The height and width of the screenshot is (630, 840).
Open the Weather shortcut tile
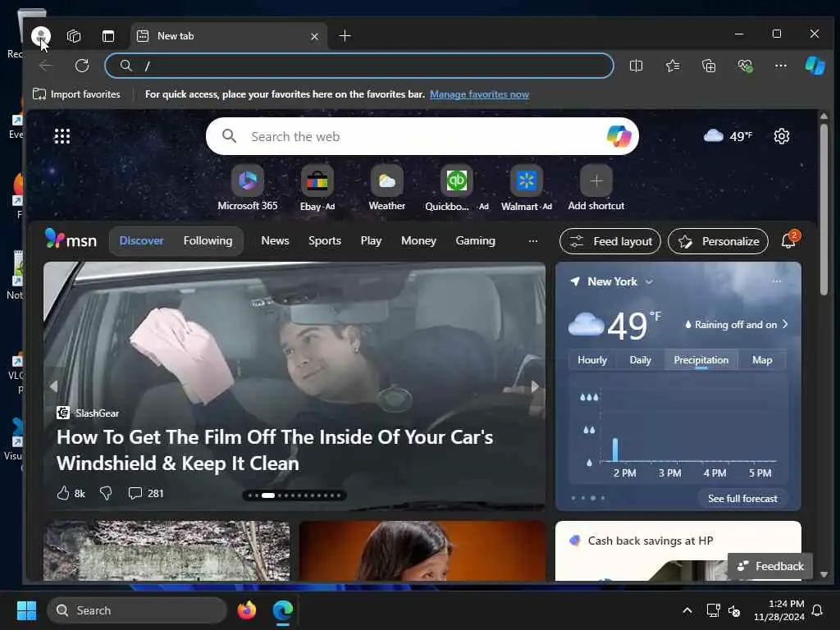tap(387, 188)
